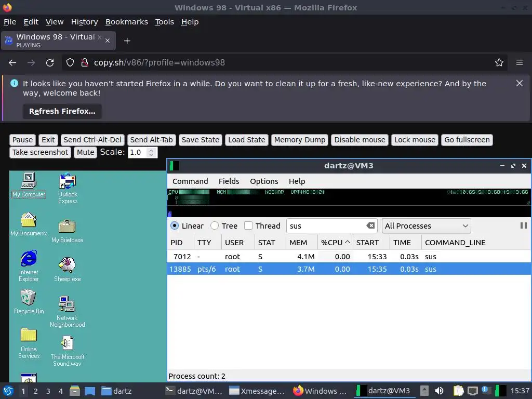Click Send Ctrl-Alt-Del button
This screenshot has width=532, height=399.
coord(92,140)
